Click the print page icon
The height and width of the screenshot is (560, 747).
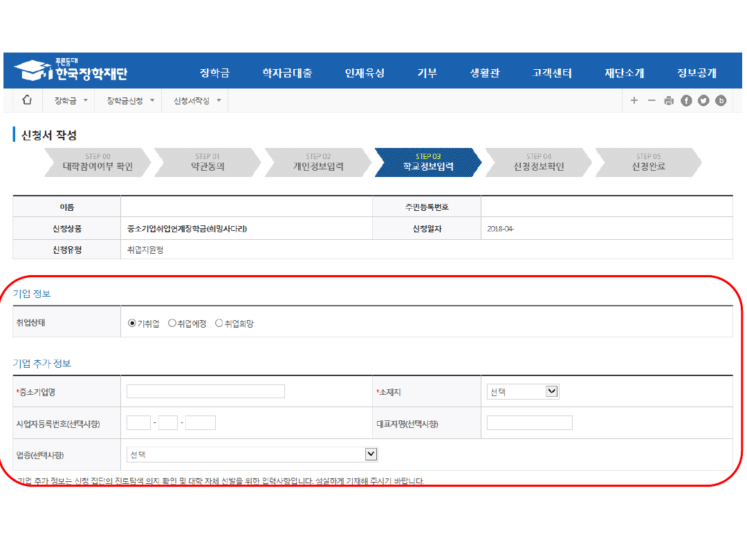click(669, 101)
